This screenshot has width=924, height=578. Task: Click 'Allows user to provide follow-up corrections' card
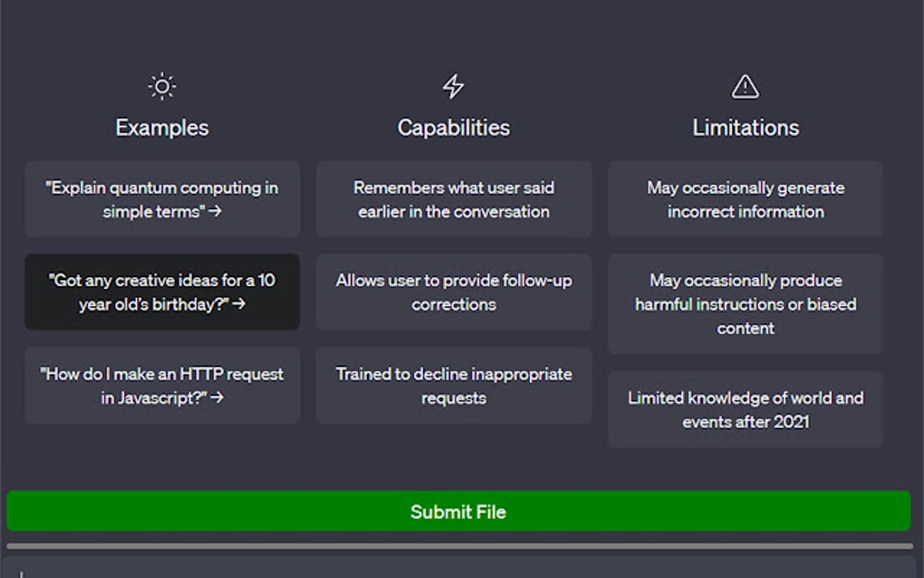[x=454, y=292]
